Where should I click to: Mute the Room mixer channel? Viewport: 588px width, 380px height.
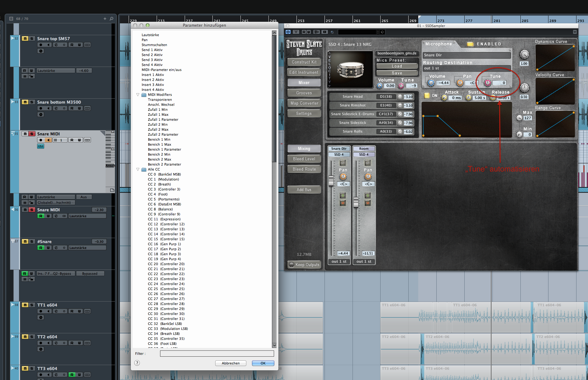point(368,203)
